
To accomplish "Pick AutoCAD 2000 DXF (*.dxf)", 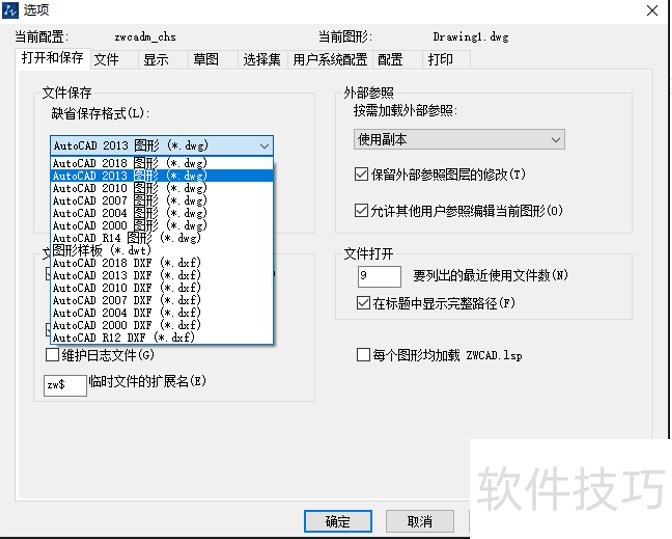I will click(162, 325).
